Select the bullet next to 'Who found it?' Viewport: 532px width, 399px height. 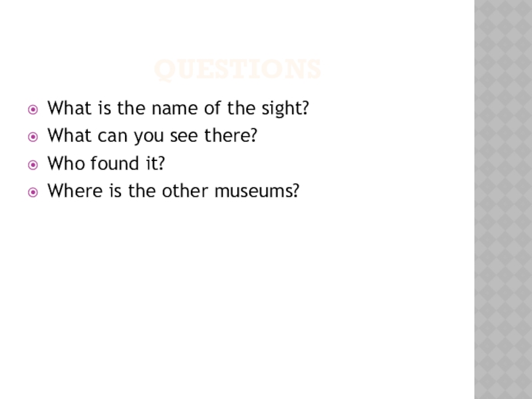[x=33, y=165]
